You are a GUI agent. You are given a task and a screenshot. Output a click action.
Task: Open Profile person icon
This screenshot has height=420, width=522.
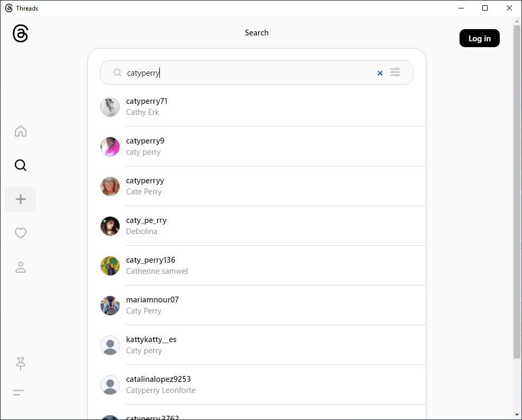coord(21,267)
